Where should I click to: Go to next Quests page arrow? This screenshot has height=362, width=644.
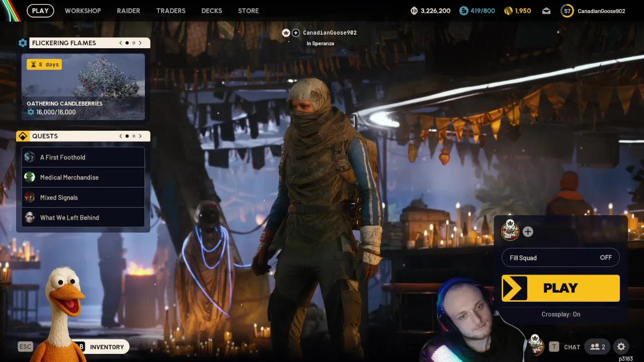point(140,136)
